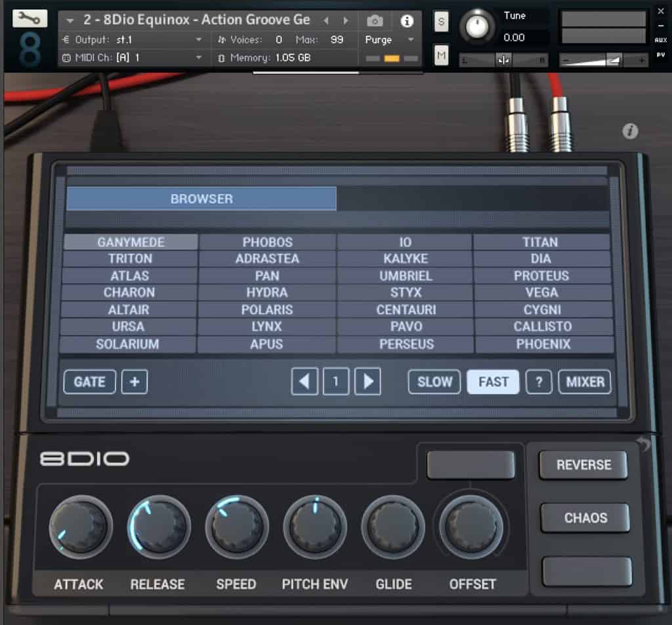
Task: Open the BROWSER tab
Action: pyautogui.click(x=201, y=199)
